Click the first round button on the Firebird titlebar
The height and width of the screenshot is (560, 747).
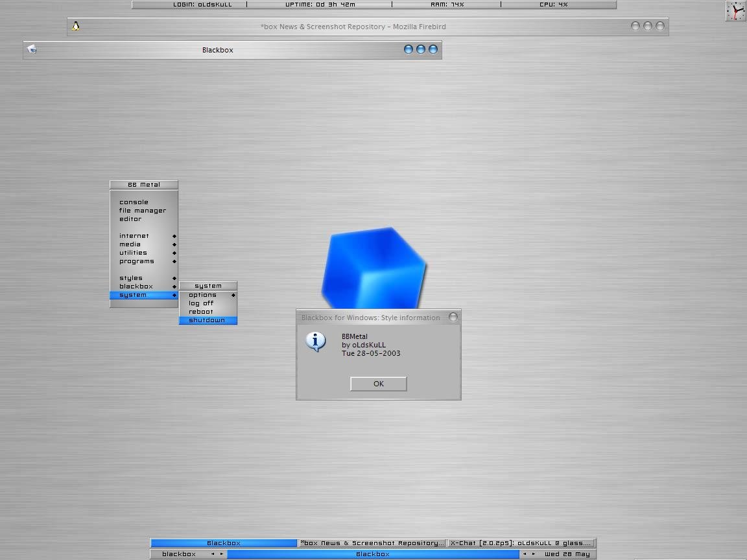pyautogui.click(x=635, y=26)
